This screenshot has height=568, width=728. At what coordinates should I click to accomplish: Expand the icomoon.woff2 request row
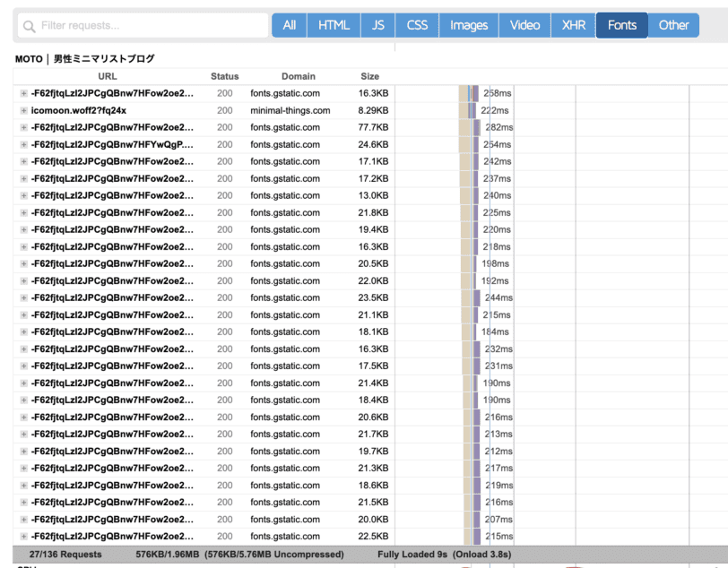coord(24,111)
